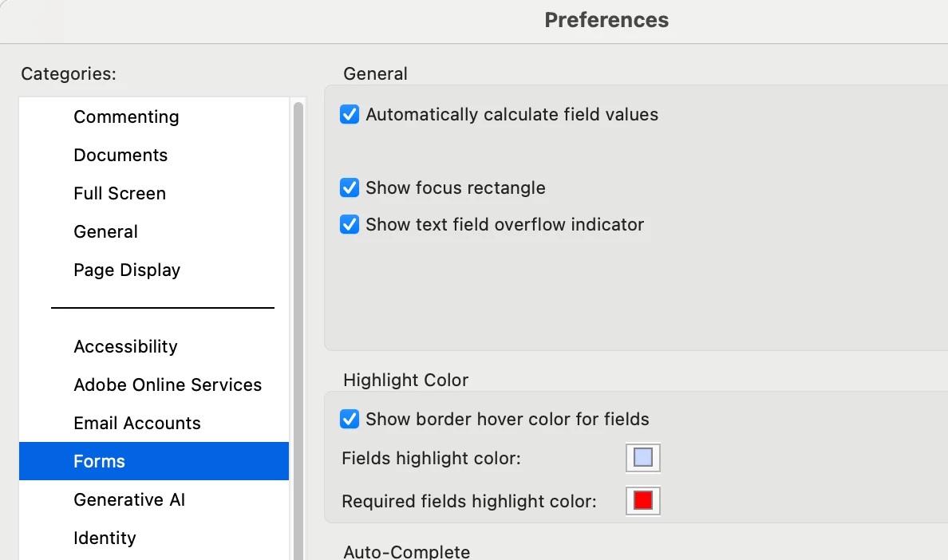Toggle Automatically calculate field values checkbox
This screenshot has width=948, height=560.
click(x=350, y=115)
